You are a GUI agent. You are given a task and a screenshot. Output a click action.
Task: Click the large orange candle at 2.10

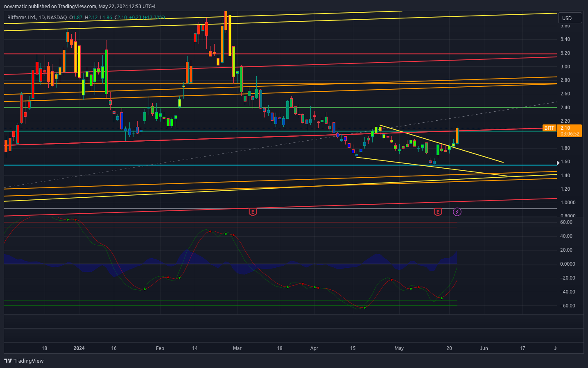point(457,135)
